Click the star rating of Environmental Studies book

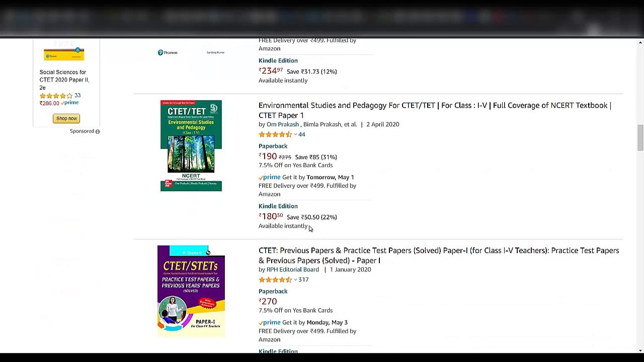click(275, 134)
